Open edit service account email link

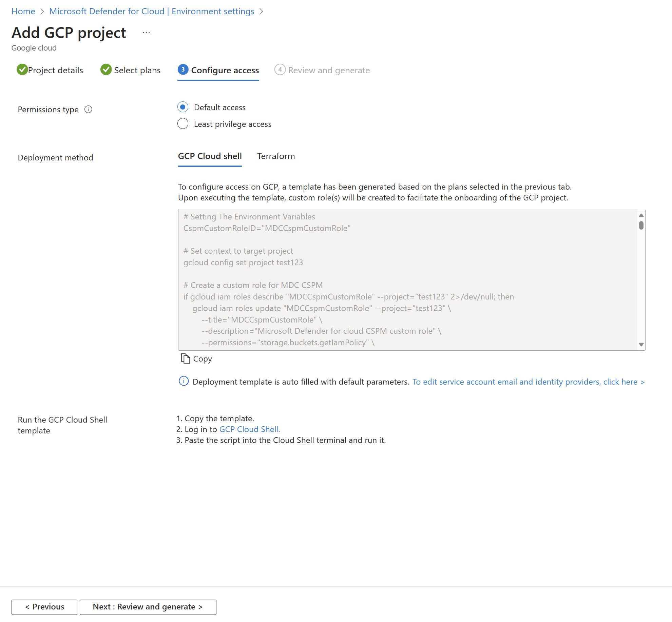tap(528, 382)
